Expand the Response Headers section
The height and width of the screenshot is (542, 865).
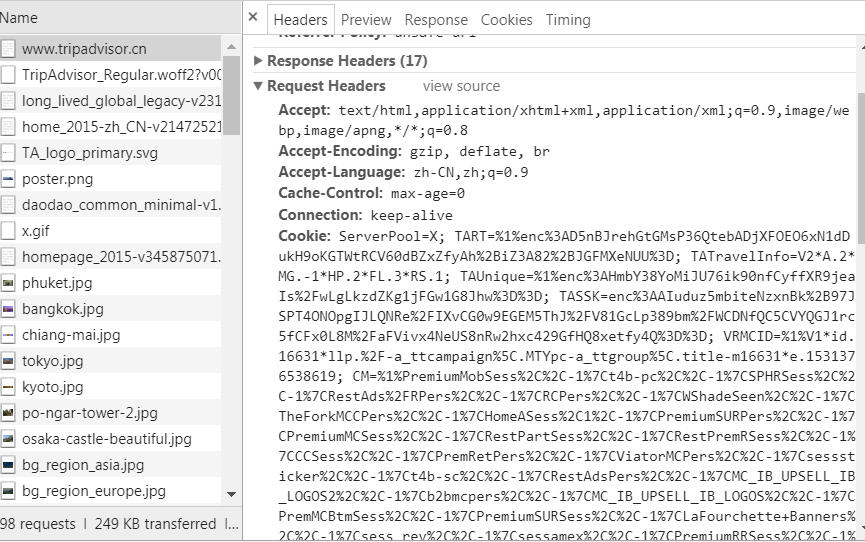click(x=258, y=61)
